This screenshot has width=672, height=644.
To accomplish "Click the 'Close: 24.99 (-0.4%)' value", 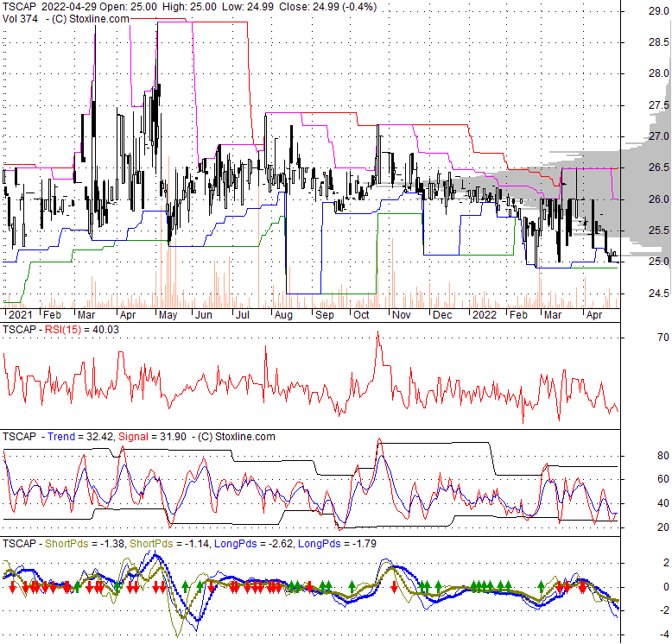I will pyautogui.click(x=328, y=7).
